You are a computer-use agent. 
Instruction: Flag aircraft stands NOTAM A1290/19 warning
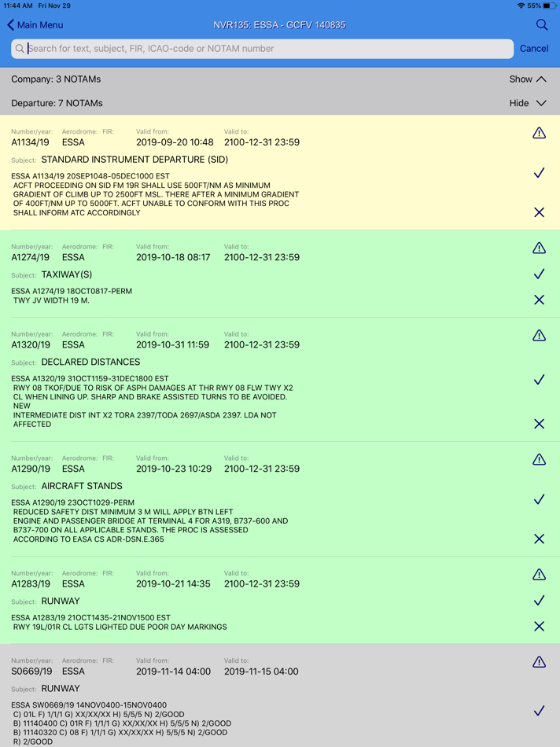point(539,459)
